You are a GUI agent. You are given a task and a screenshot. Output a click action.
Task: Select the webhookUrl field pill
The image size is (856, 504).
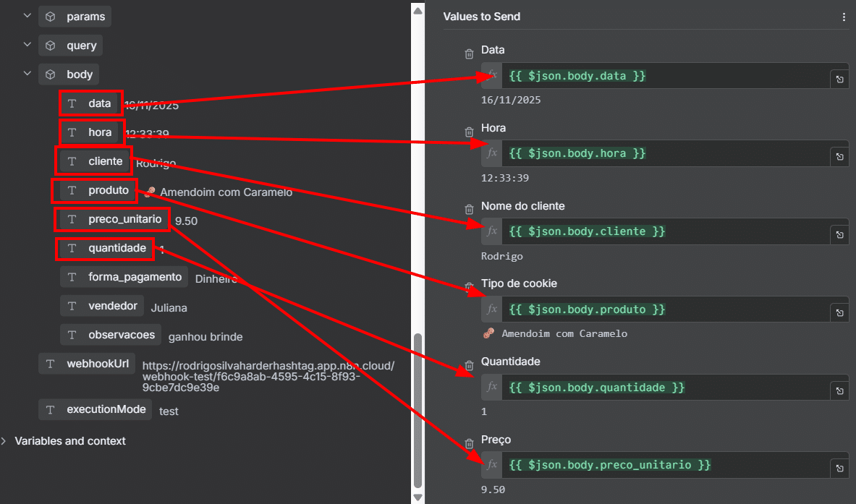coord(87,364)
